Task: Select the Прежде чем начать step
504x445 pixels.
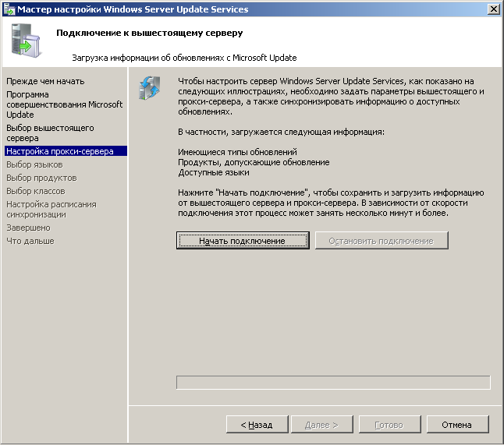Action: pyautogui.click(x=45, y=81)
